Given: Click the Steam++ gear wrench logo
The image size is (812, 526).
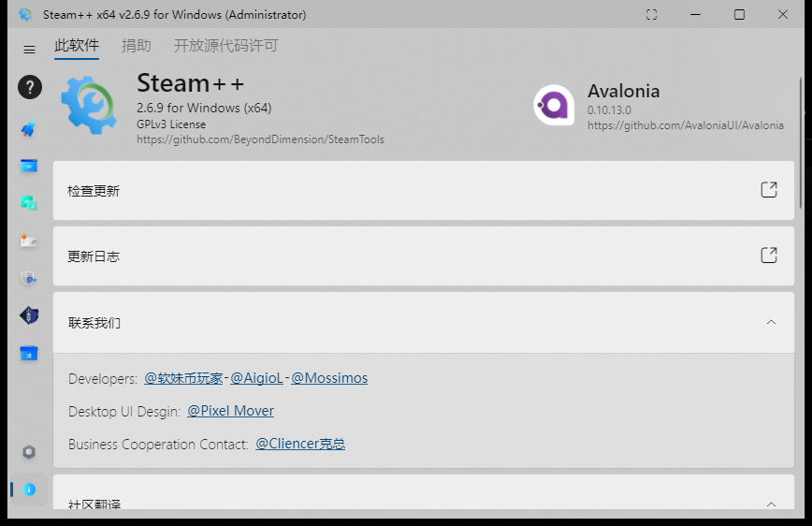Looking at the screenshot, I should point(89,105).
